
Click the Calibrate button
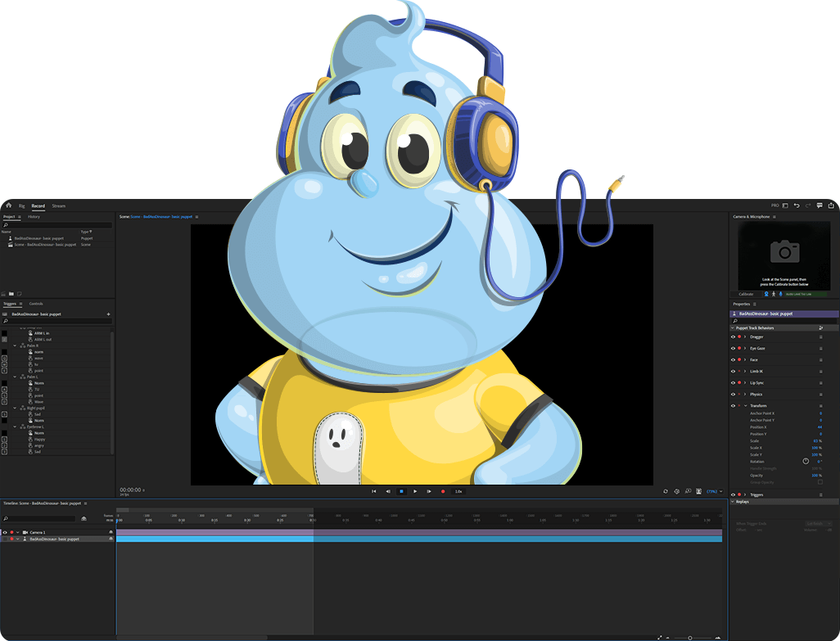click(746, 294)
